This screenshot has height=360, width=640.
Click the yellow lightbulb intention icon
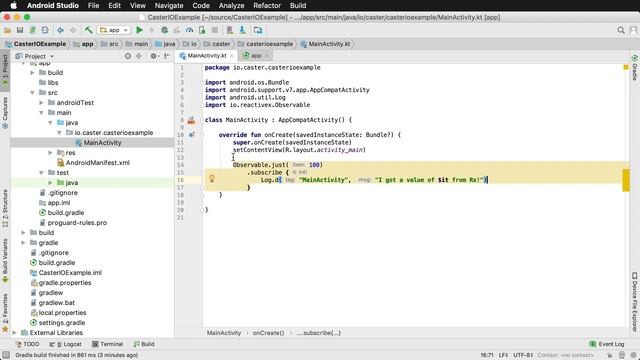pos(212,178)
